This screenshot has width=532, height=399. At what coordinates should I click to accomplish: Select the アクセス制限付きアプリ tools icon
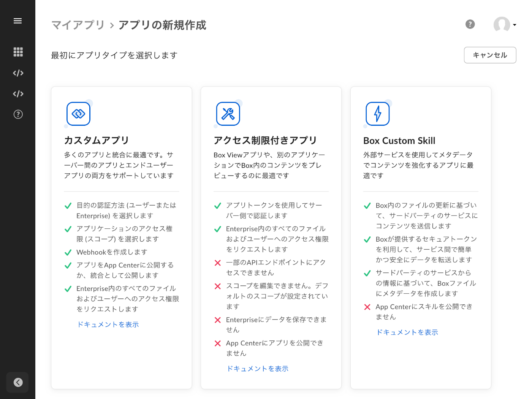(x=228, y=114)
